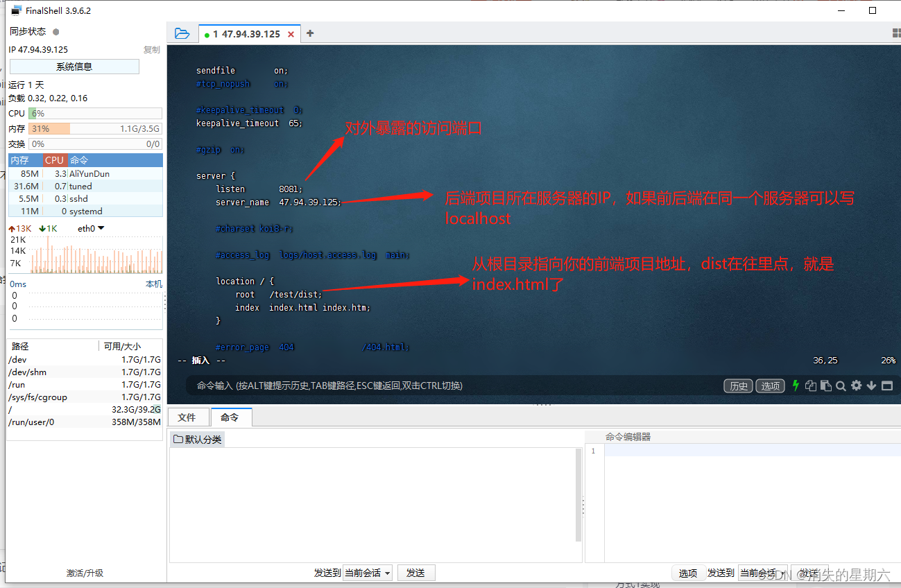Click the bottom 选项 options button
901x588 pixels.
(x=688, y=573)
